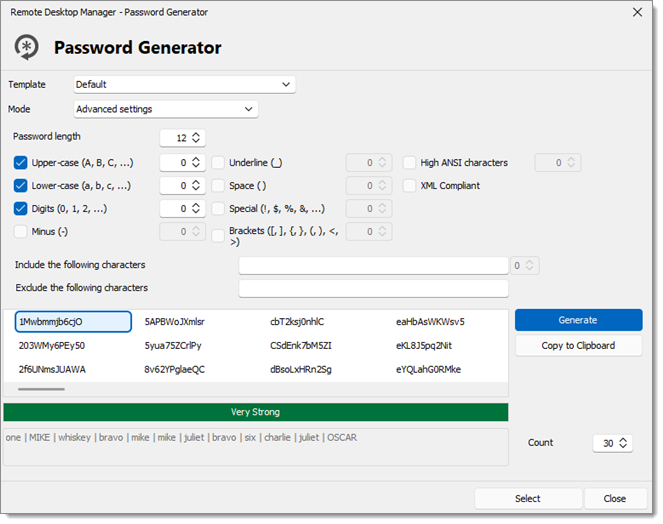This screenshot has height=524, width=663.
Task: Select password 5APBWoJXmlsr
Action: pyautogui.click(x=174, y=322)
